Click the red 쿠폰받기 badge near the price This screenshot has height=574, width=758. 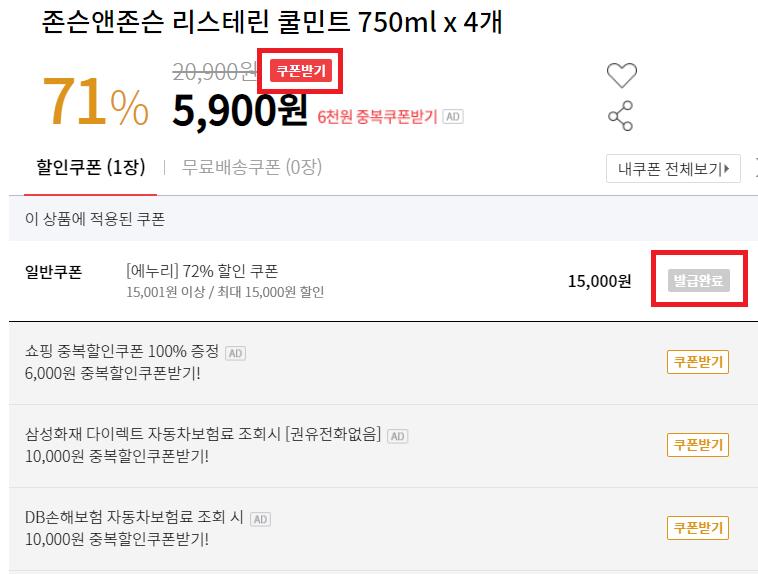click(x=301, y=71)
